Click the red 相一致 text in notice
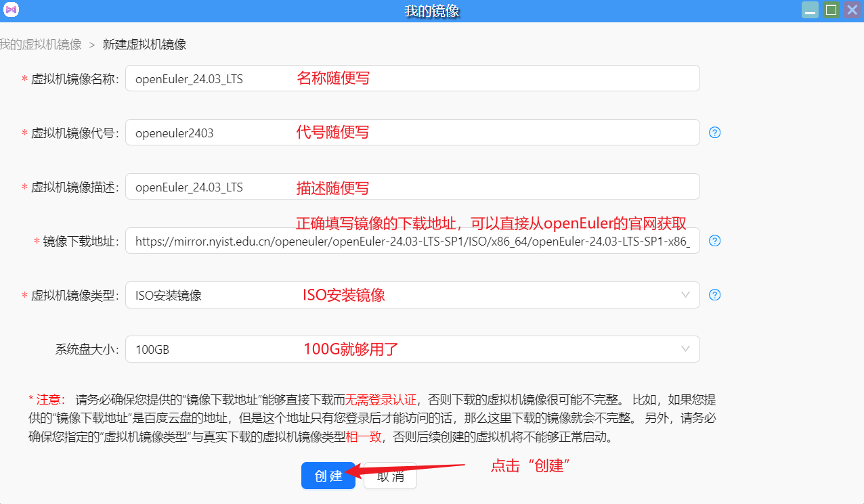Image resolution: width=864 pixels, height=504 pixels. click(x=364, y=437)
